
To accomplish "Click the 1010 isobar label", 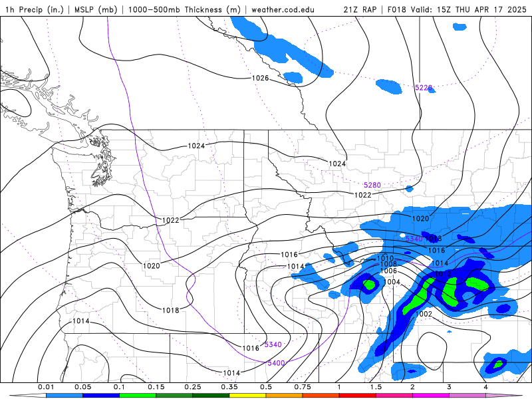I will point(385,259).
